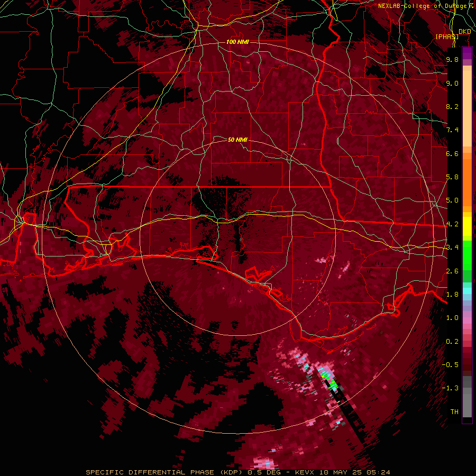This screenshot has width=476, height=476.
Task: Pick the purple segment atop the color bar
Action: pos(467,53)
